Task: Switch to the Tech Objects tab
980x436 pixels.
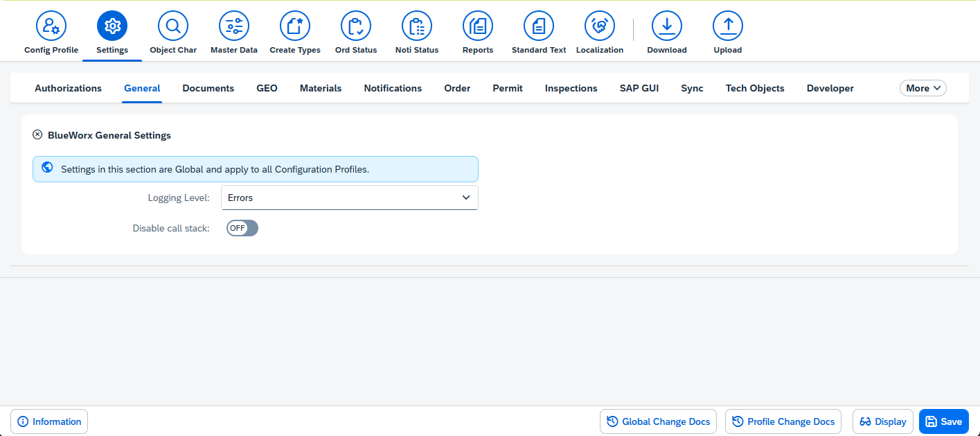Action: (x=755, y=88)
